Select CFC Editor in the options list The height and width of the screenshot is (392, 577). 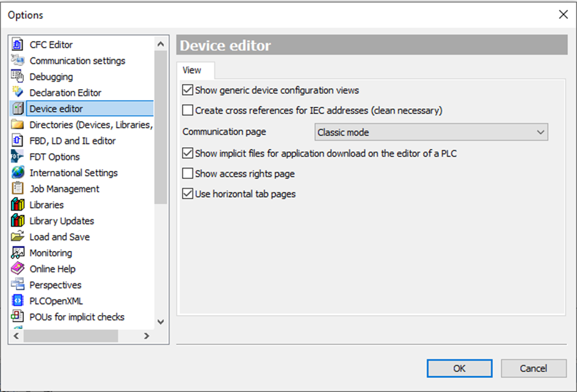pos(51,45)
